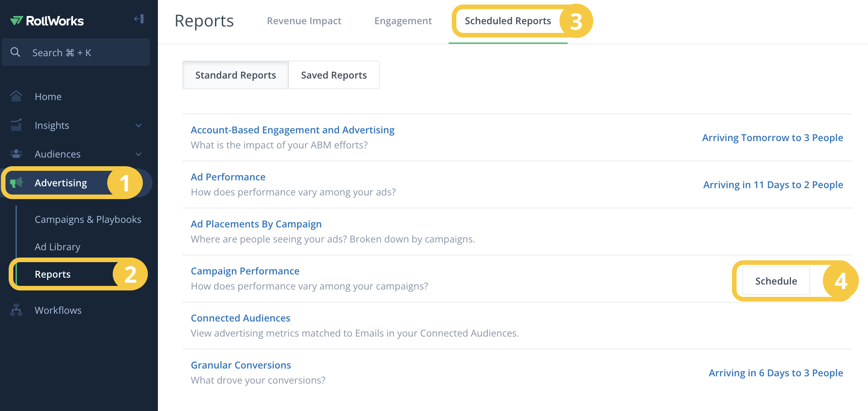Open Ad Library submenu item
This screenshot has width=868, height=411.
pos(58,247)
